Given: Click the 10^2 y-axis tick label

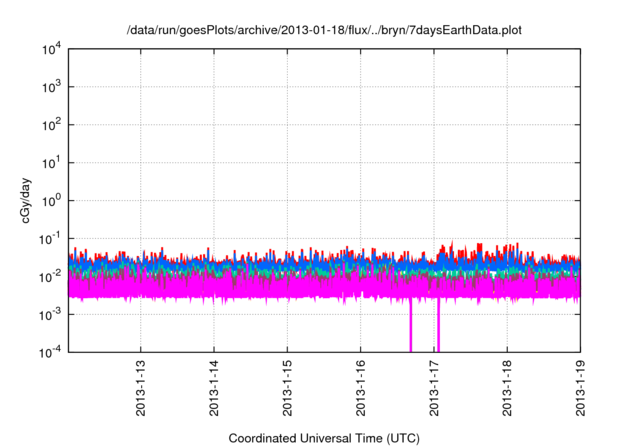Looking at the screenshot, I should pyautogui.click(x=51, y=125).
